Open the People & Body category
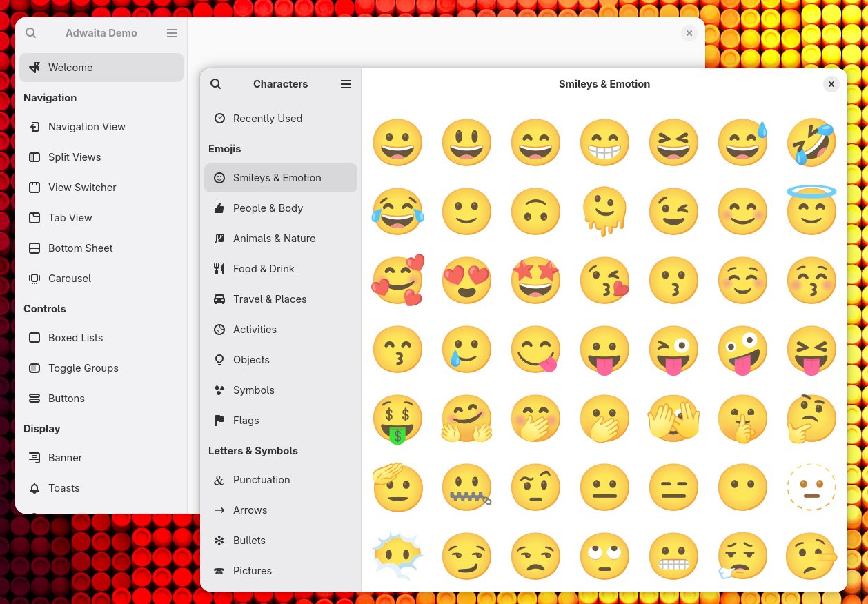Viewport: 868px width, 604px height. (268, 208)
